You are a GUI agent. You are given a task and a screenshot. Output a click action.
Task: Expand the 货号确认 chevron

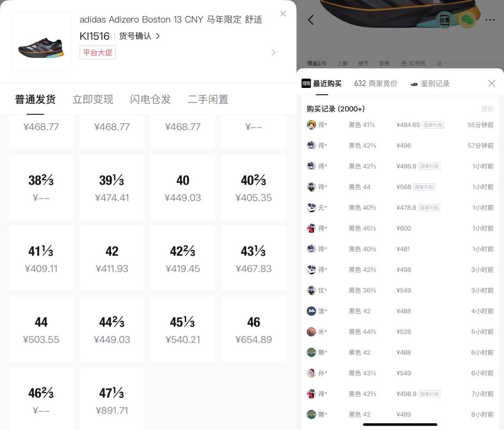158,36
